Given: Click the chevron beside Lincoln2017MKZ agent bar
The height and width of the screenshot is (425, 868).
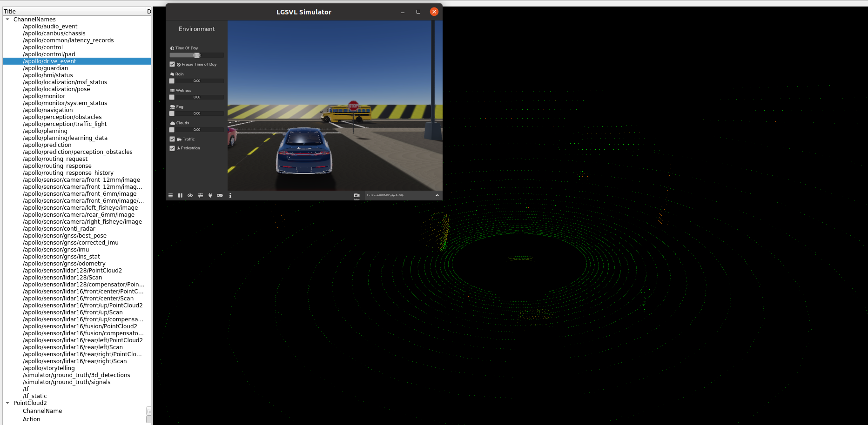Looking at the screenshot, I should coord(437,195).
